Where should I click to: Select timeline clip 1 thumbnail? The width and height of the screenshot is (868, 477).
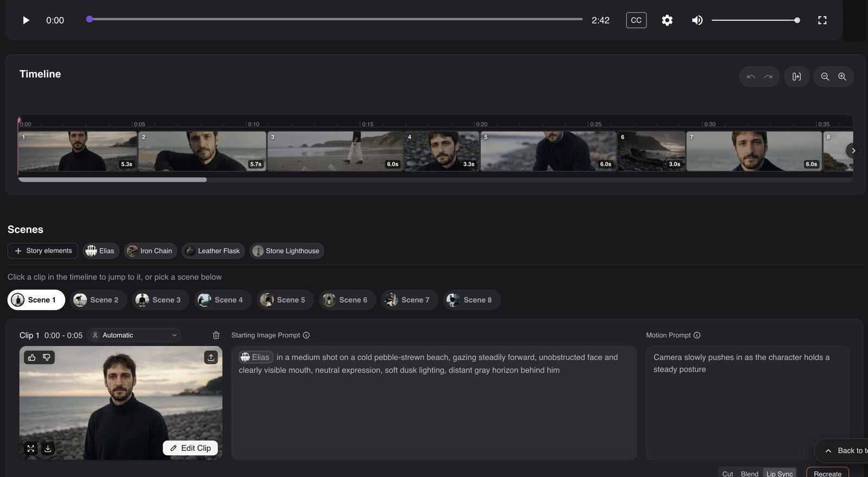[x=78, y=151]
